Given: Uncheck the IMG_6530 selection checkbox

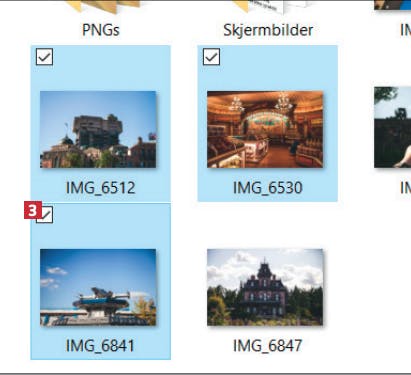Looking at the screenshot, I should coord(211,57).
